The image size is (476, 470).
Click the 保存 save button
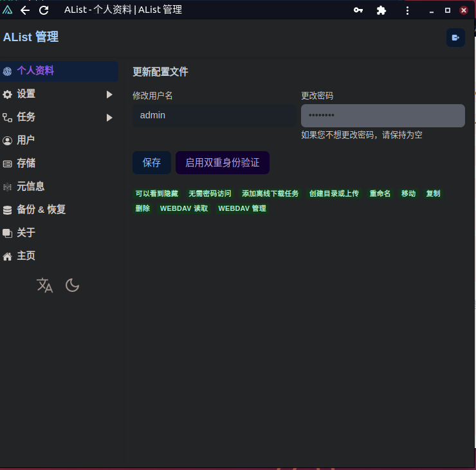[x=152, y=163]
